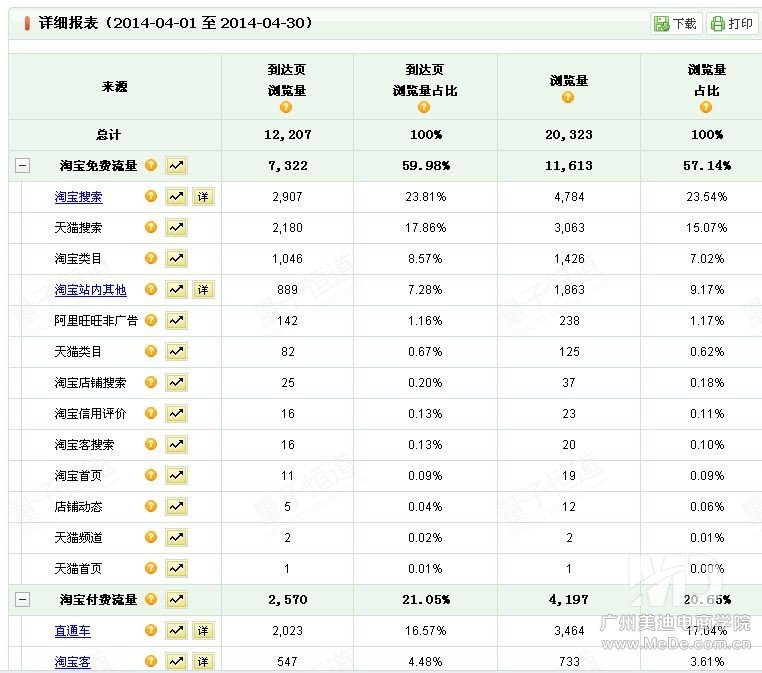Image resolution: width=762 pixels, height=673 pixels.
Task: Click help icon beside 淘宝付费流量
Action: click(151, 599)
